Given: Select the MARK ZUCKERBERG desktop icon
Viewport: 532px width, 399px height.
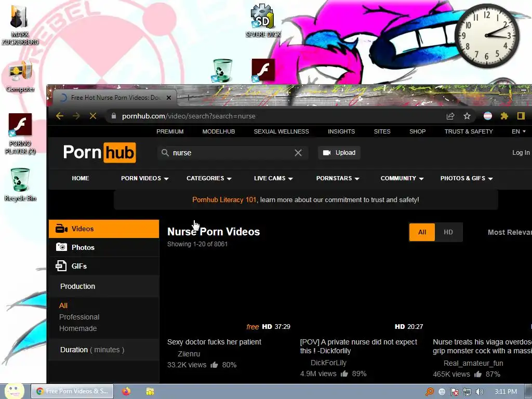Looking at the screenshot, I should coord(20,24).
